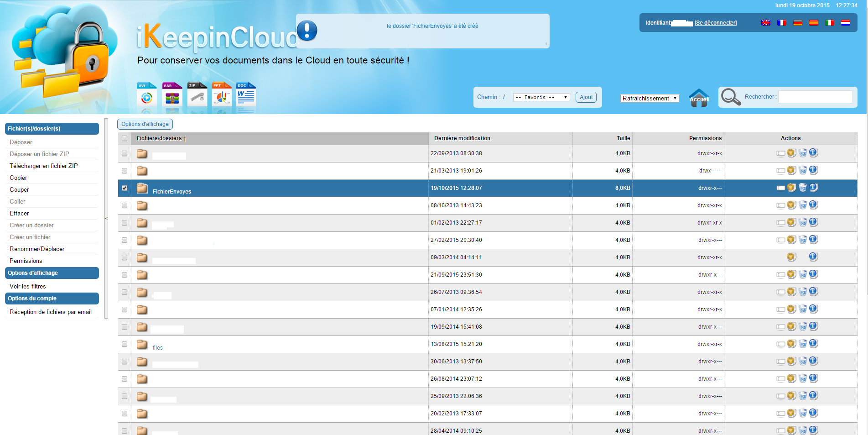Check the checkbox for 26/08/2014 23:07:12 row
Viewport: 868px width, 435px height.
(x=125, y=379)
